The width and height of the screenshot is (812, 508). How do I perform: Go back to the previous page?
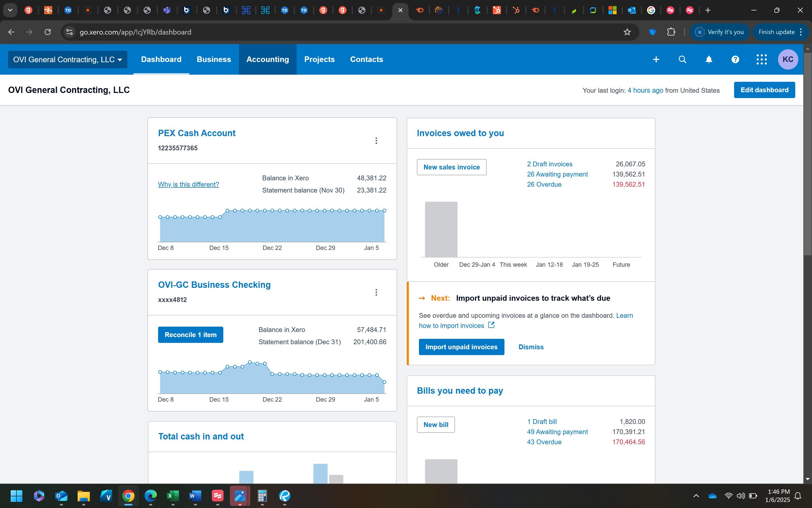click(11, 32)
